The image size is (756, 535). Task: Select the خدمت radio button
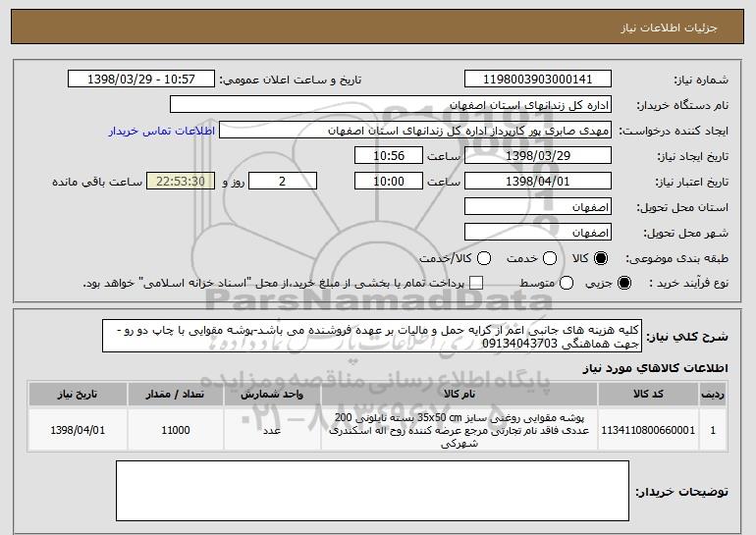[x=550, y=258]
